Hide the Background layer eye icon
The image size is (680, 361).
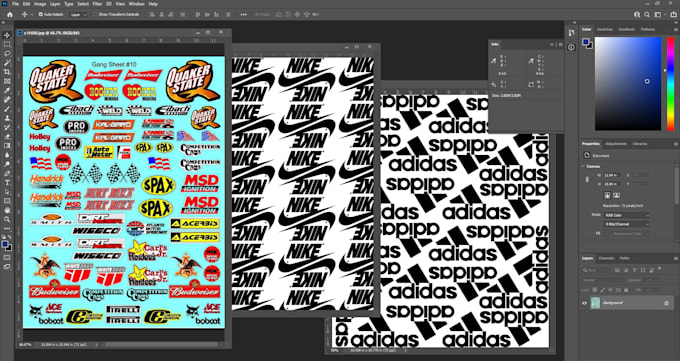(x=585, y=303)
